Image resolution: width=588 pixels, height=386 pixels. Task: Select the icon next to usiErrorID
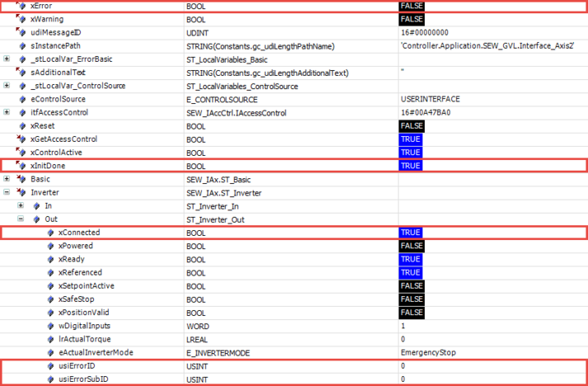(50, 365)
